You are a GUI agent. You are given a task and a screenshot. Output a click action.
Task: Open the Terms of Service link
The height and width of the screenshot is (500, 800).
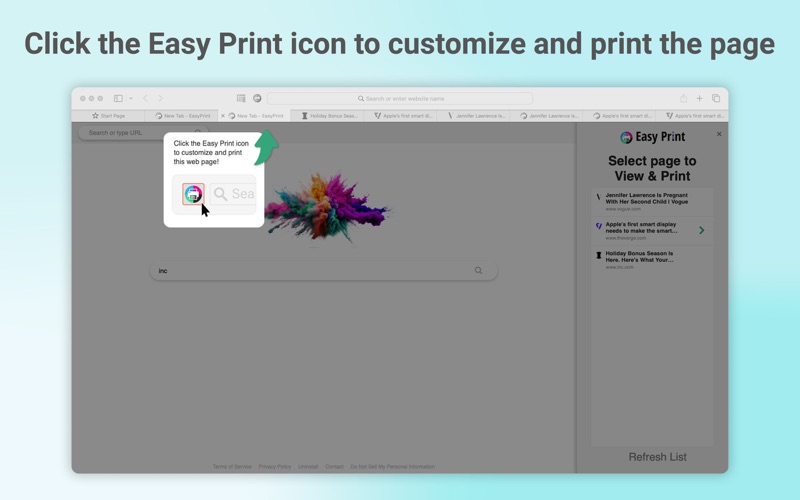coord(232,467)
